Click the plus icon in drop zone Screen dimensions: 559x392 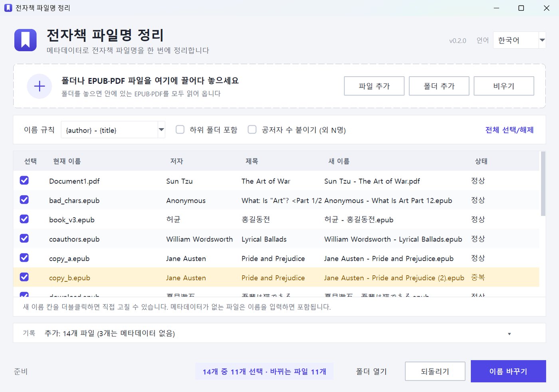tap(40, 86)
